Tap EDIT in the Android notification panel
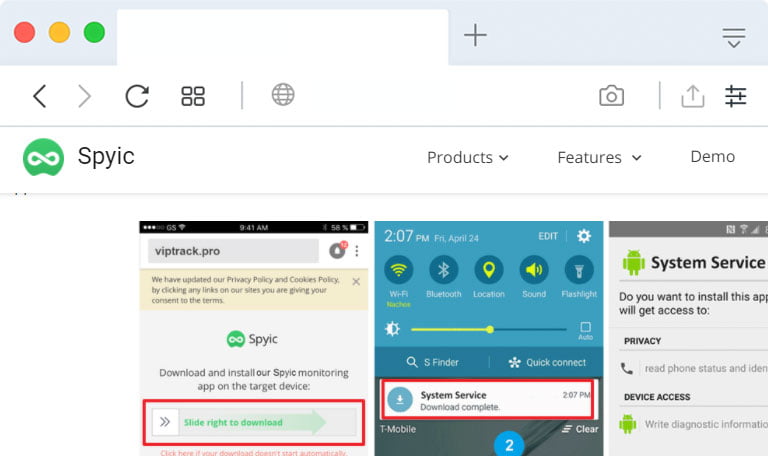This screenshot has width=768, height=456. (548, 236)
